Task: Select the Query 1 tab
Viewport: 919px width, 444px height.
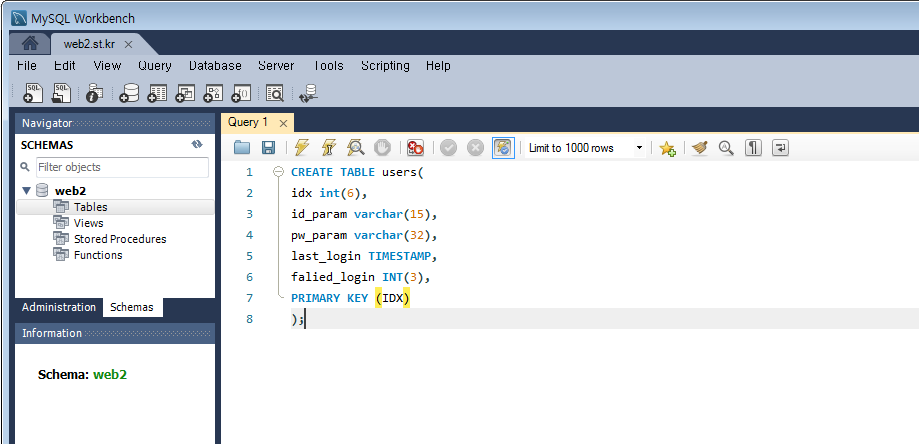Action: [x=248, y=122]
